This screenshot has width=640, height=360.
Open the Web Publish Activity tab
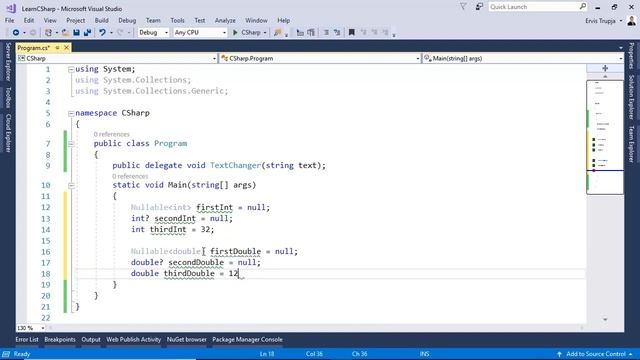(x=133, y=340)
